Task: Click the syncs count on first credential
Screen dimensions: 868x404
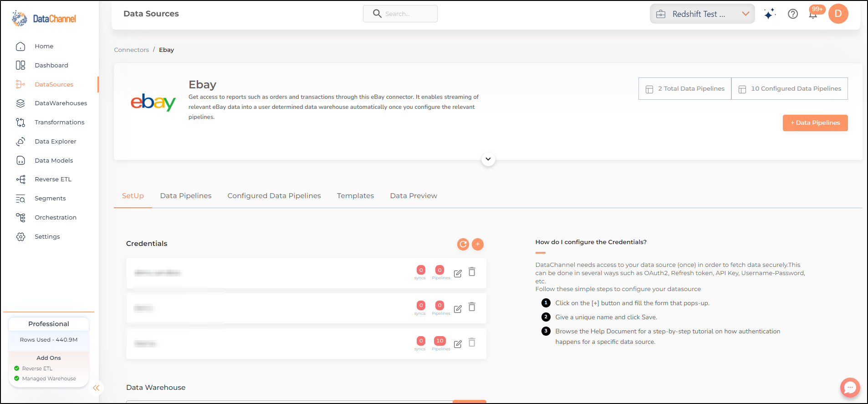Action: pos(421,270)
